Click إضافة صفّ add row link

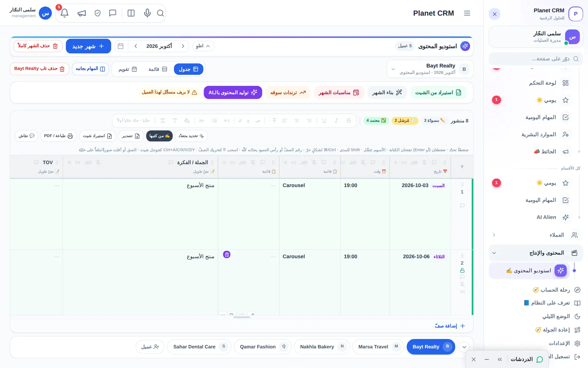tap(450, 326)
